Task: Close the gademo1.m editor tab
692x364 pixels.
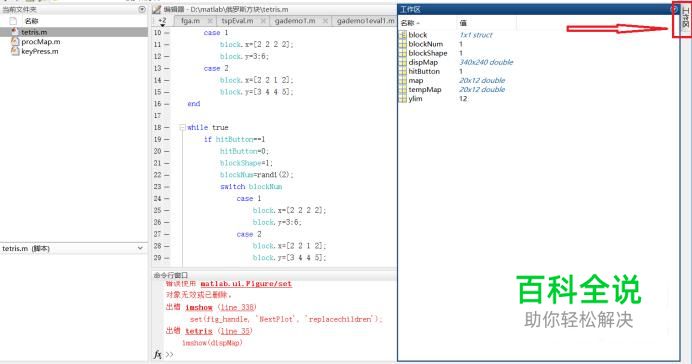Action: coord(325,21)
